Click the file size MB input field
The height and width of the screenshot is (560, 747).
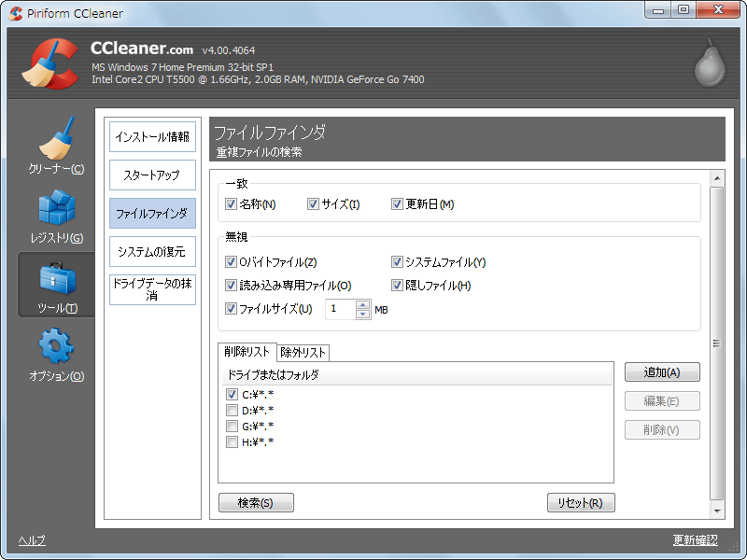pos(341,309)
